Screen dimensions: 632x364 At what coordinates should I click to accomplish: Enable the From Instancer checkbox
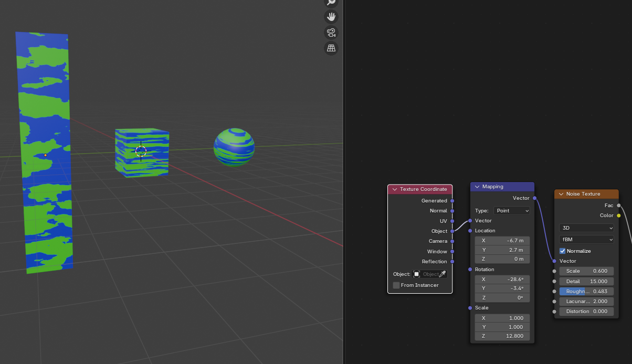point(396,285)
